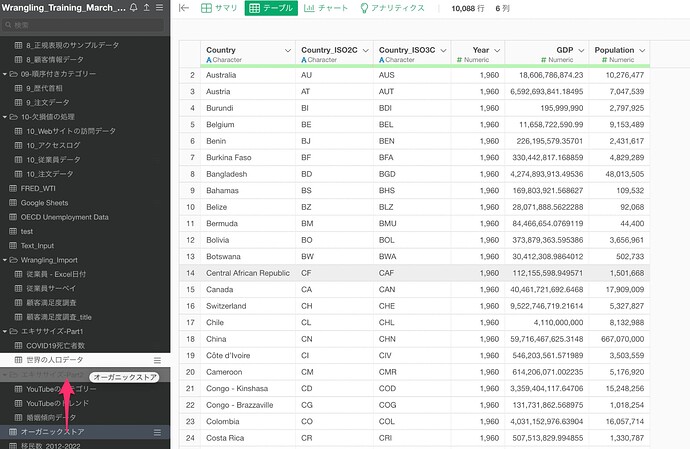Select the 世界の人口データ table
The height and width of the screenshot is (449, 690).
[x=85, y=360]
